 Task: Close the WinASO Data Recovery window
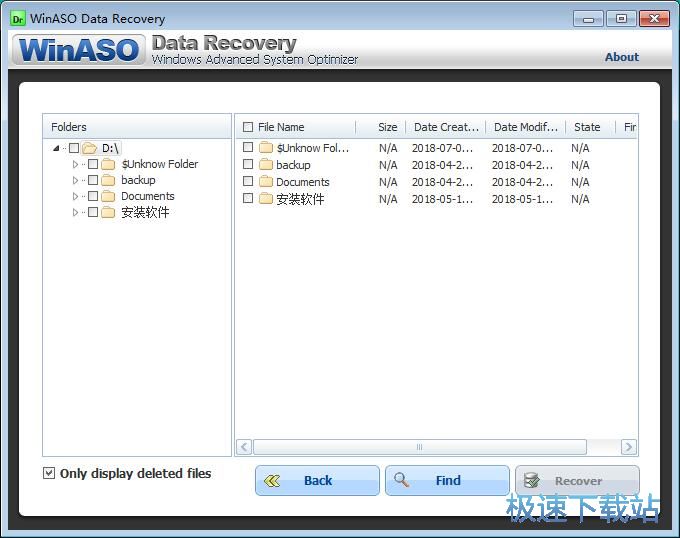(654, 19)
